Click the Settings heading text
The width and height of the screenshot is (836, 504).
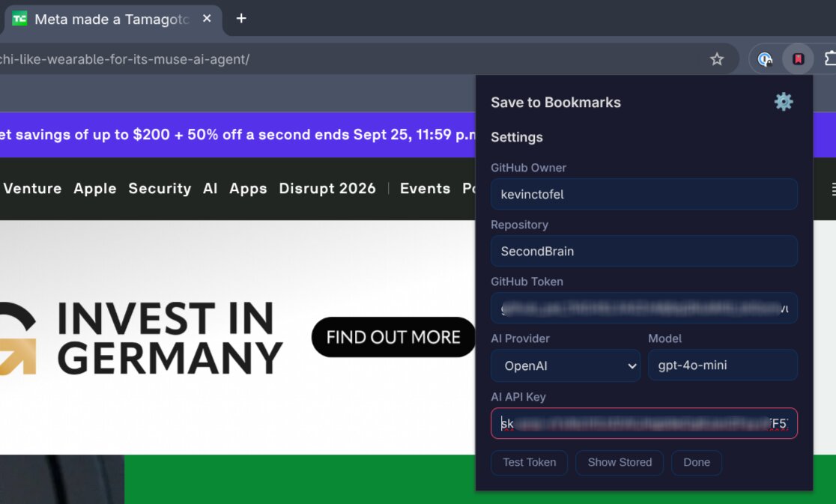coord(517,137)
